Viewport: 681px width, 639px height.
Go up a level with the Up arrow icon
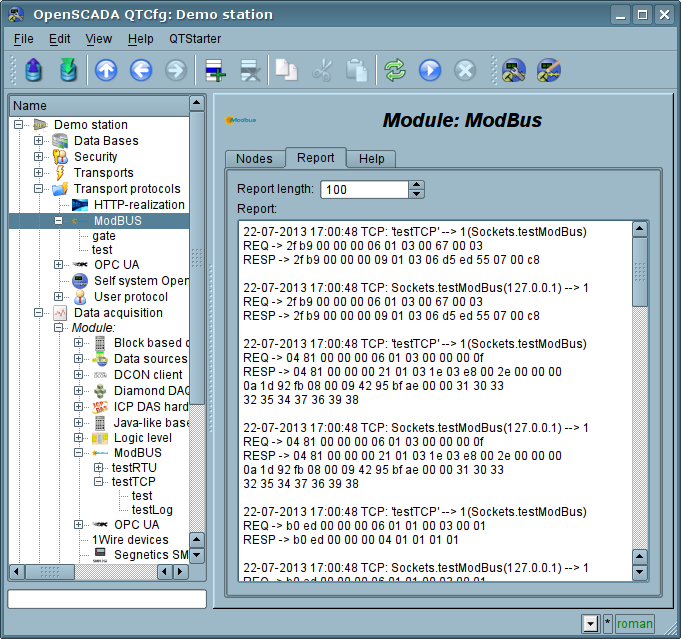106,70
